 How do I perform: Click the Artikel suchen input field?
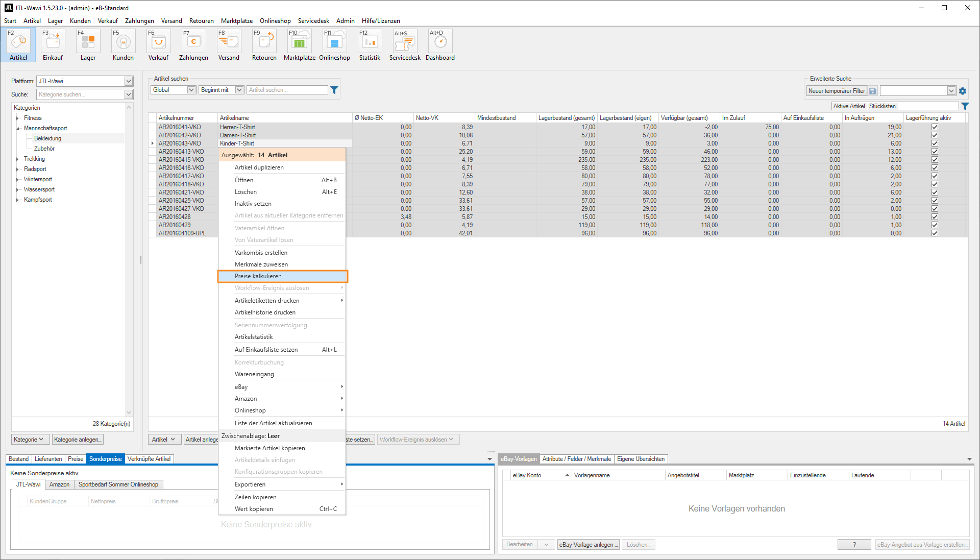(287, 90)
